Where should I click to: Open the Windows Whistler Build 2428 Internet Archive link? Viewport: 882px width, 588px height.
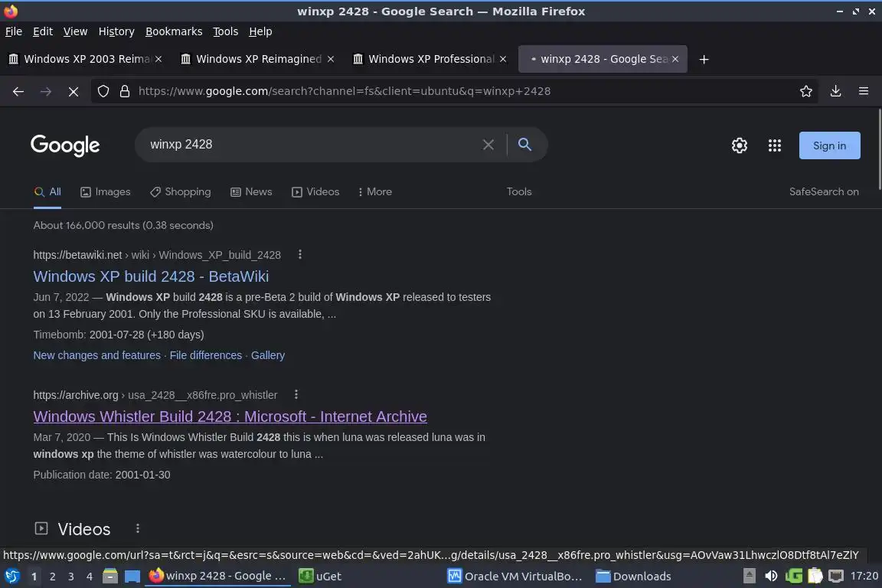[x=230, y=416]
